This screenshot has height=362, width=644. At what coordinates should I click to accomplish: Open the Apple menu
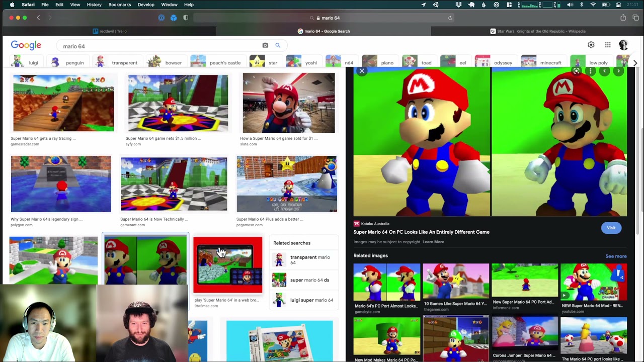pos(11,5)
